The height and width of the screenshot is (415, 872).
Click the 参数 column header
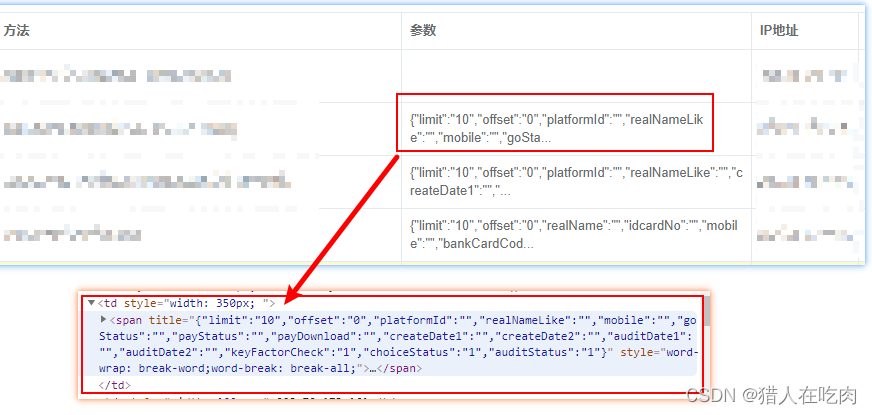click(x=423, y=31)
